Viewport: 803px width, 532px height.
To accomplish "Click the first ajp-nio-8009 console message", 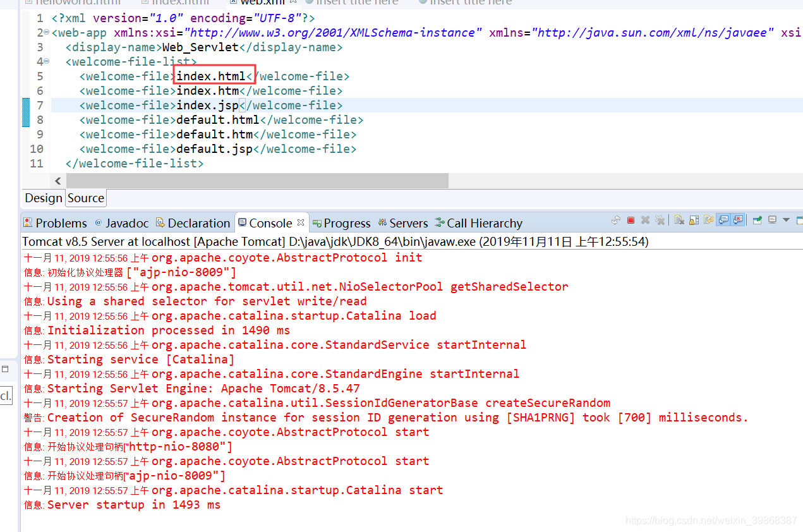I will 130,272.
